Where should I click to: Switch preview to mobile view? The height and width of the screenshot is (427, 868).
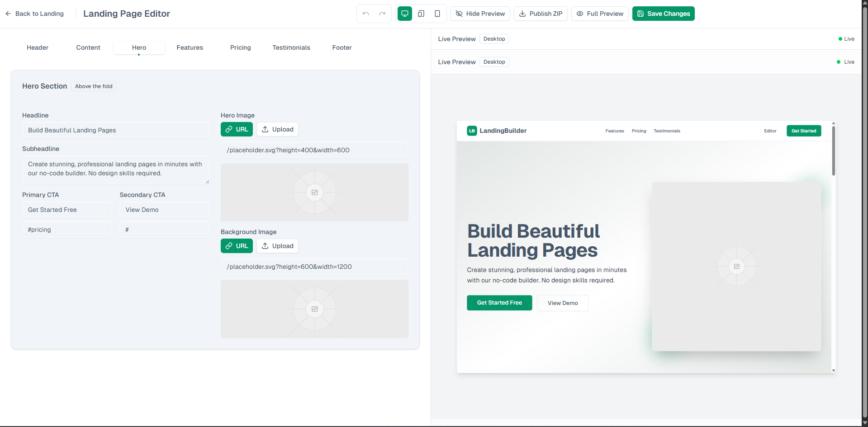point(437,14)
